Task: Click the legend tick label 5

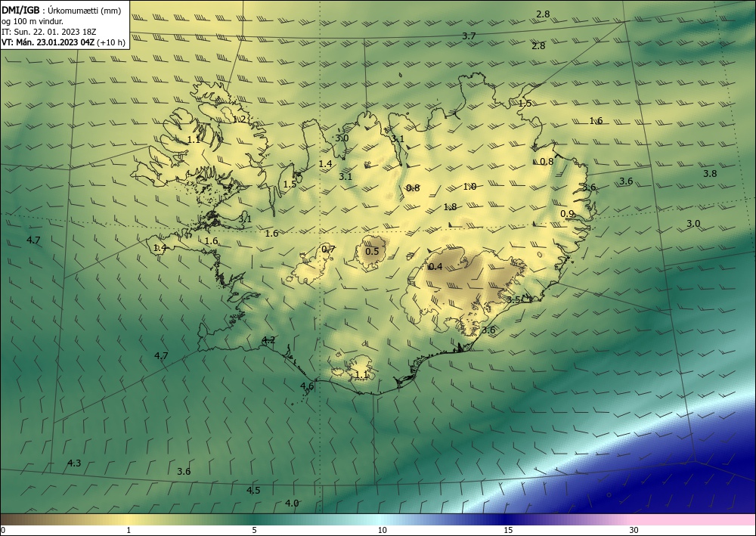Action: click(x=254, y=530)
